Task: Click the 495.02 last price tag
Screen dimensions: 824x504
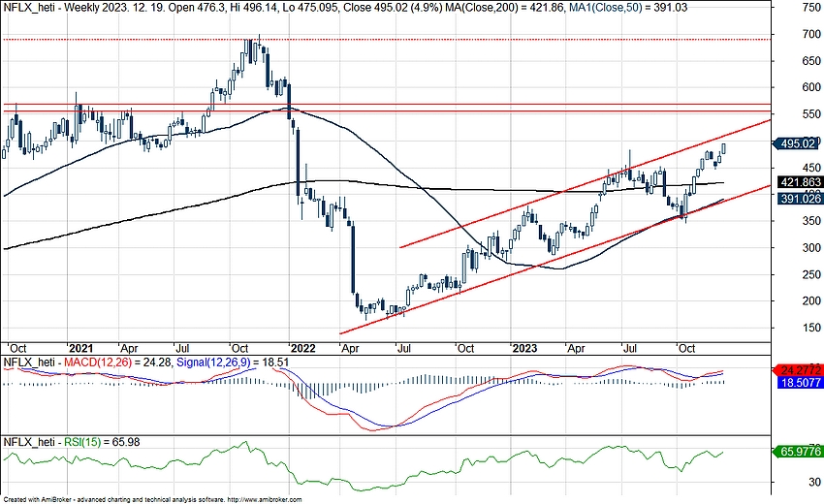Action: pyautogui.click(x=796, y=143)
